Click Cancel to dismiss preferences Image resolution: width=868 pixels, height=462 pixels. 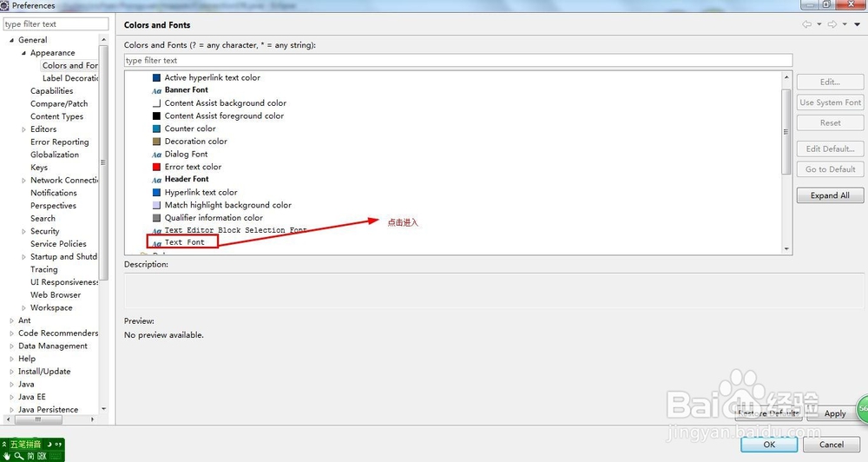tap(832, 445)
